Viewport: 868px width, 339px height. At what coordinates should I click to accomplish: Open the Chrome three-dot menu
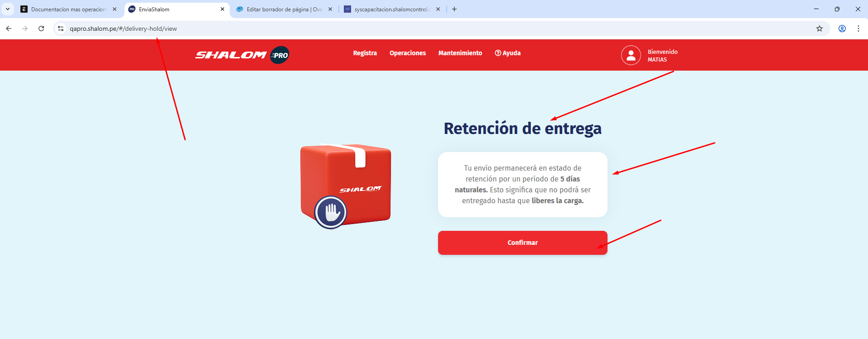coord(858,29)
